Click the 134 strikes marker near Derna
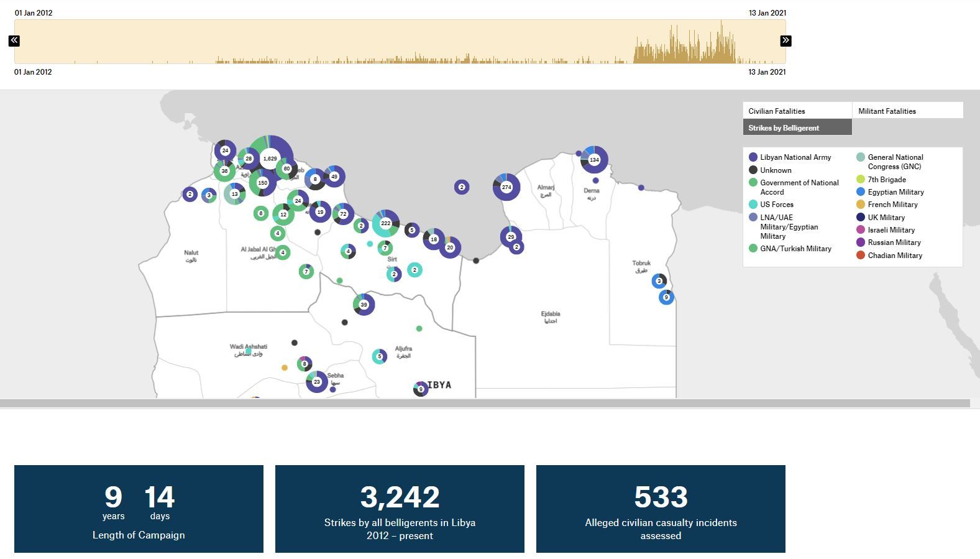 pos(594,160)
